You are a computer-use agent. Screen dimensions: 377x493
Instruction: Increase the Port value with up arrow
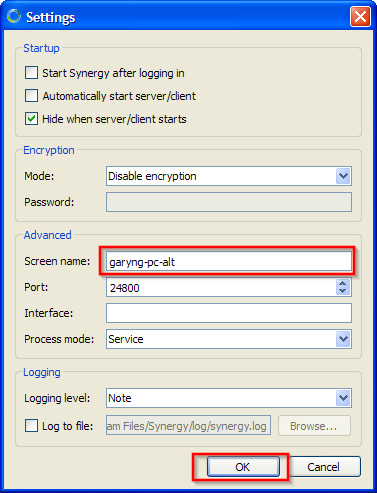click(343, 283)
